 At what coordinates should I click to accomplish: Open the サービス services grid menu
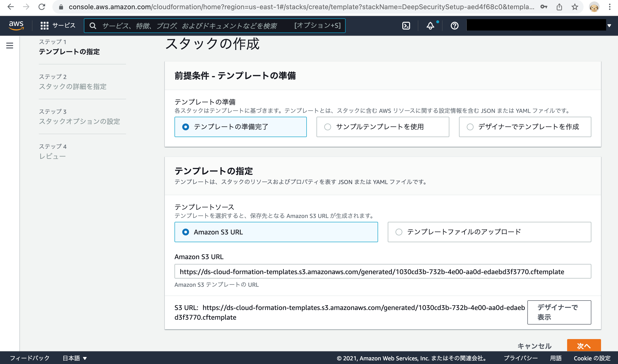(58, 25)
